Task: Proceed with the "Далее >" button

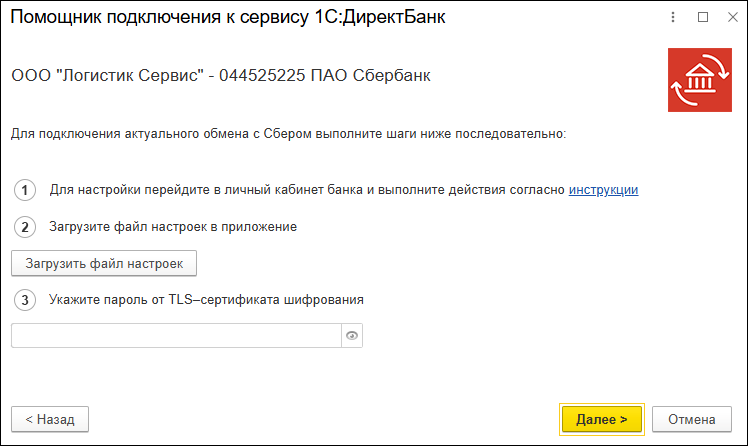Action: point(602,419)
